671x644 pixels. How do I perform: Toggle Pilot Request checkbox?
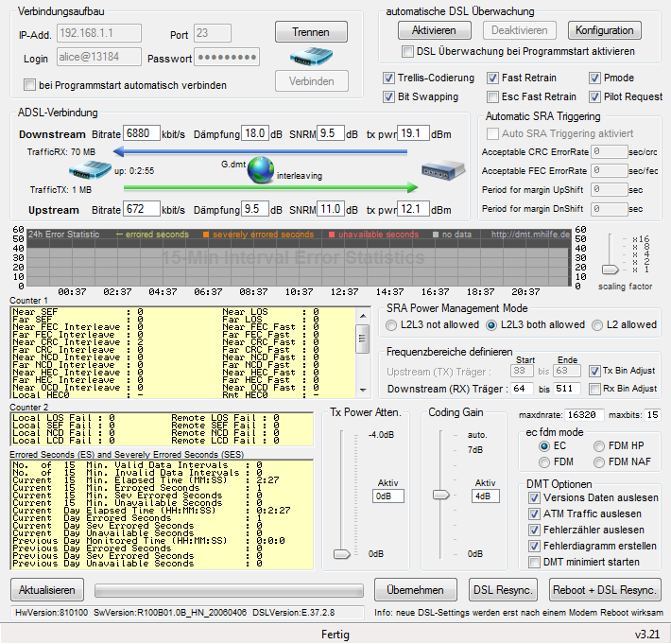point(594,96)
